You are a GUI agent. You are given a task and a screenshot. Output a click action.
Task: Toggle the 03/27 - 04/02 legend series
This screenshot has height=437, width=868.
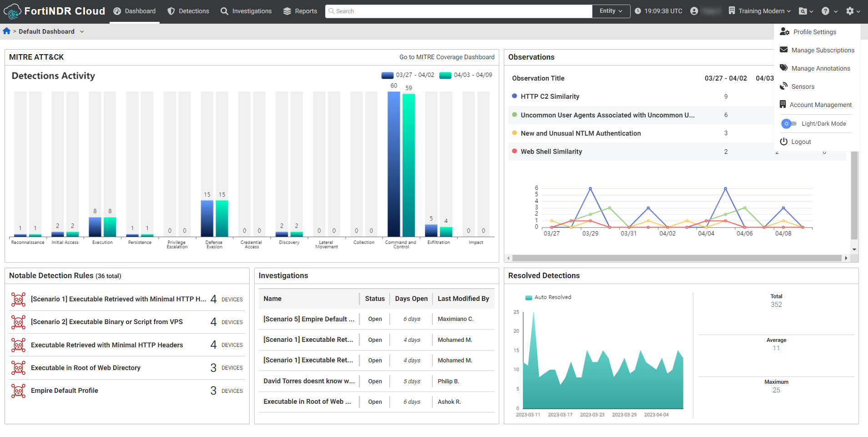click(x=408, y=75)
